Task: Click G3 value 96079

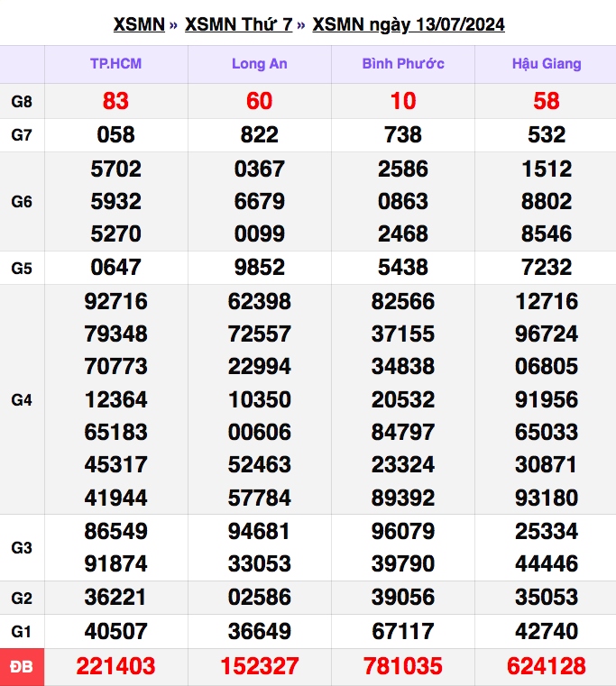Action: (x=403, y=531)
